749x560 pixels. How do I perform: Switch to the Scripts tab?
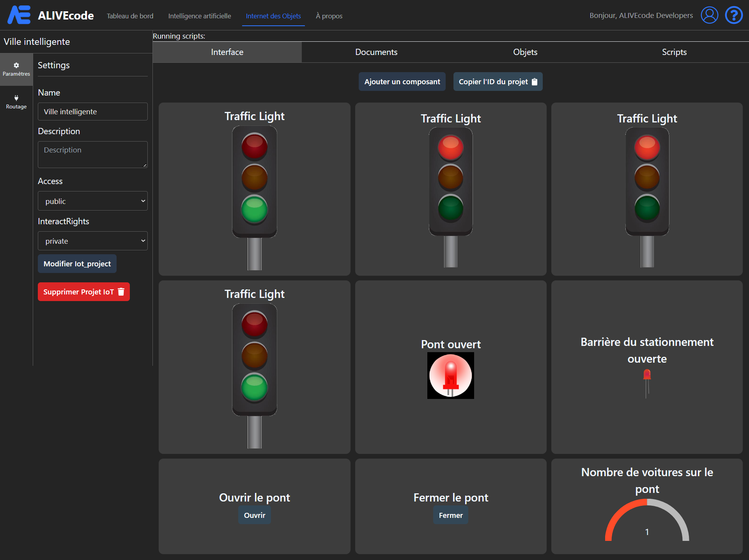coord(674,52)
